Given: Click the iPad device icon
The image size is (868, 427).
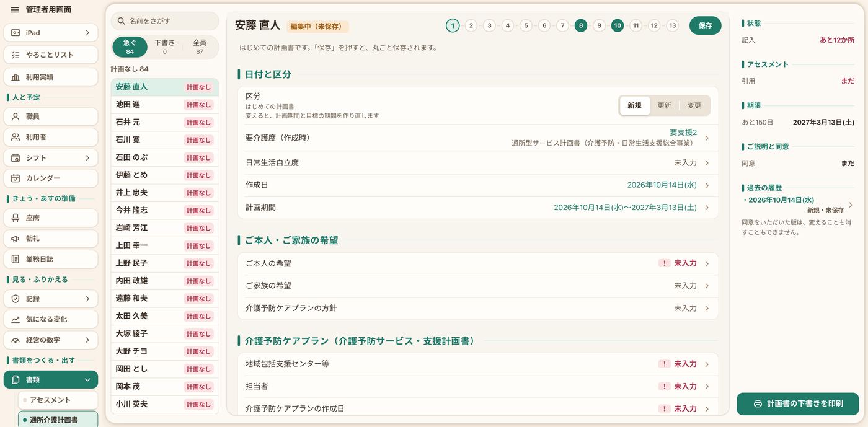Looking at the screenshot, I should click(x=15, y=33).
